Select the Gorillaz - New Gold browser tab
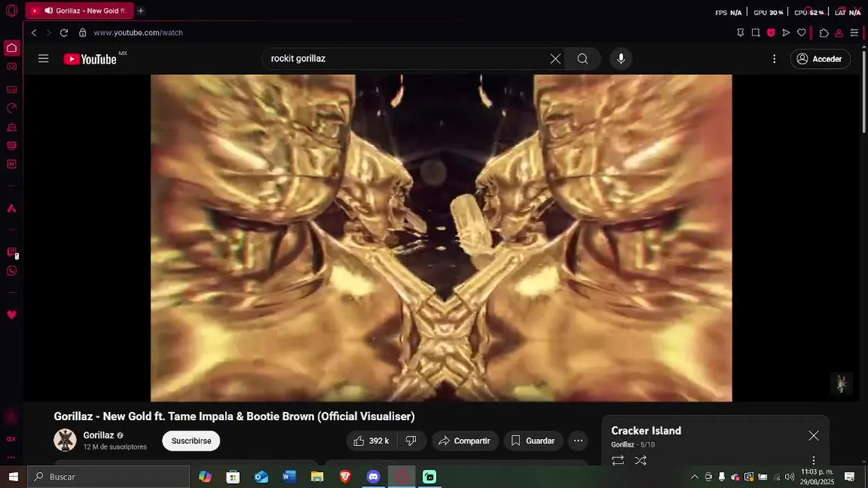Screen dimensions: 868x488 tap(79, 11)
